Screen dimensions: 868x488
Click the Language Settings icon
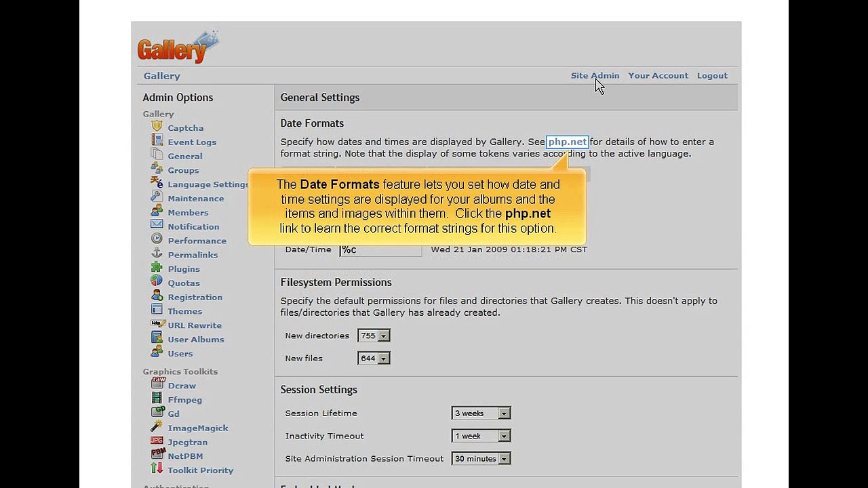tap(157, 184)
